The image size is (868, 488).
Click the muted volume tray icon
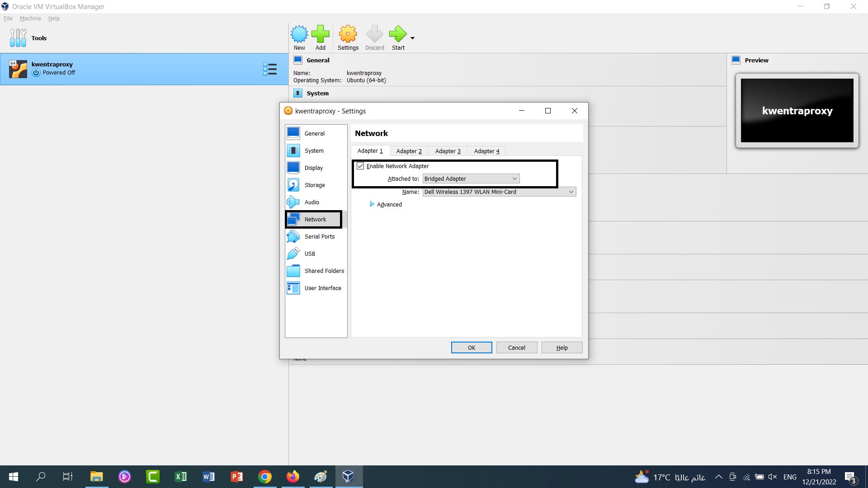(x=773, y=477)
